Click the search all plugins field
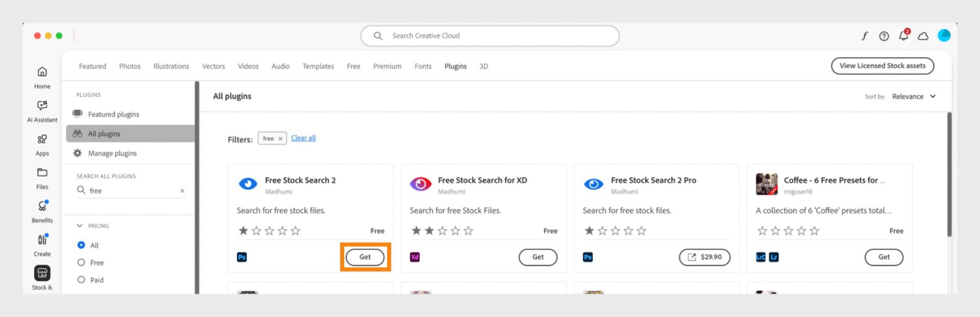 click(x=131, y=191)
